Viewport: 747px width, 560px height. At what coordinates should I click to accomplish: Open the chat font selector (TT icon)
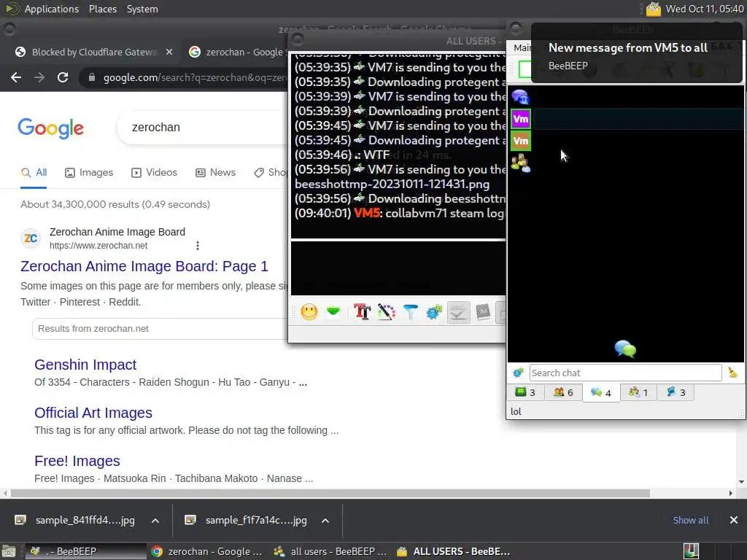(x=362, y=312)
